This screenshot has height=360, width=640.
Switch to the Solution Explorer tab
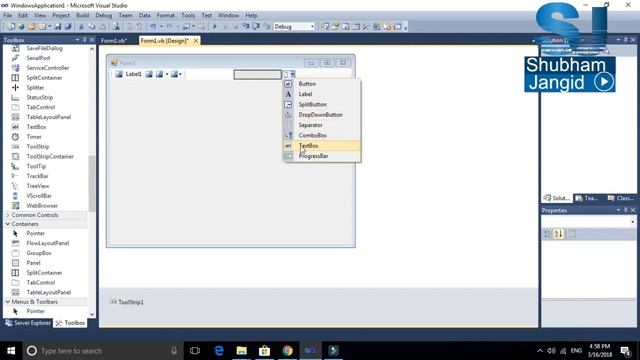[x=557, y=198]
